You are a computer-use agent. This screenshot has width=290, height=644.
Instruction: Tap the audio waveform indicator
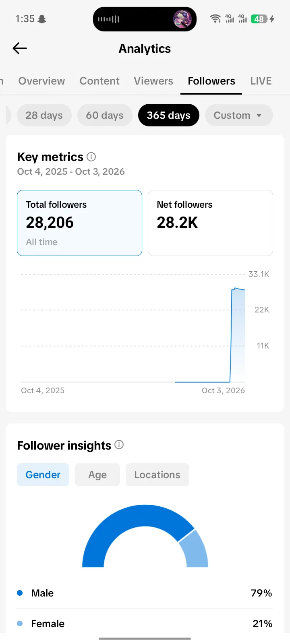pos(108,19)
